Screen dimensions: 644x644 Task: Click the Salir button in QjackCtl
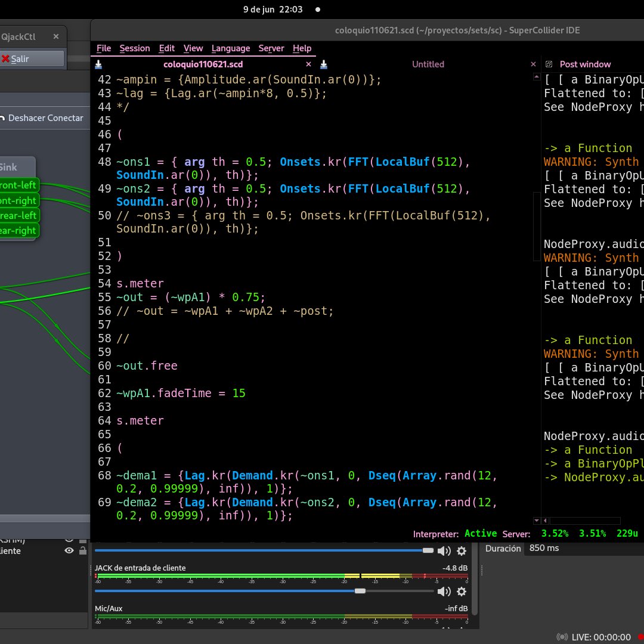click(32, 58)
